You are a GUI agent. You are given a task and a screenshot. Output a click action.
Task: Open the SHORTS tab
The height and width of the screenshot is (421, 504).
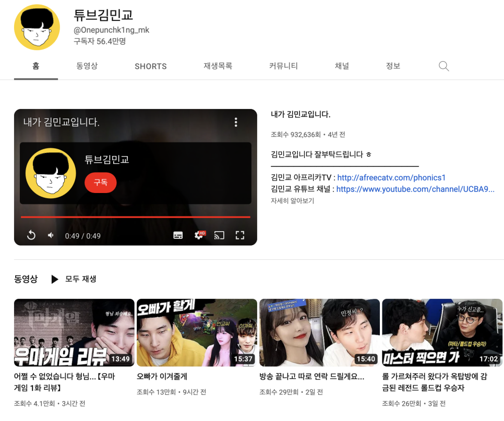[150, 66]
